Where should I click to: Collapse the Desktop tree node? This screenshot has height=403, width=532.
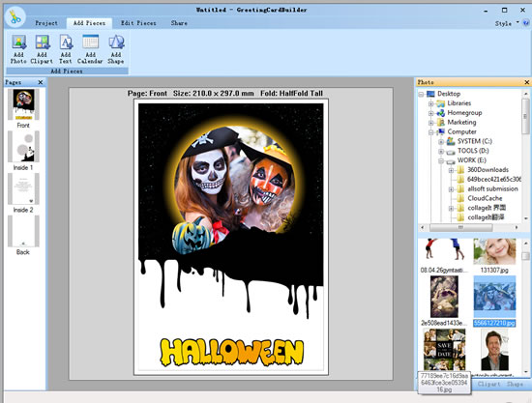[421, 94]
